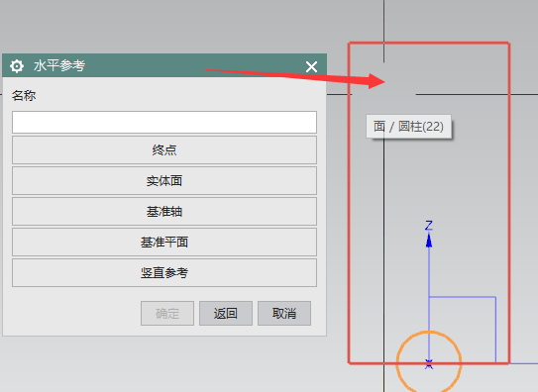
Task: Close the 水平参考 dialog
Action: [311, 66]
